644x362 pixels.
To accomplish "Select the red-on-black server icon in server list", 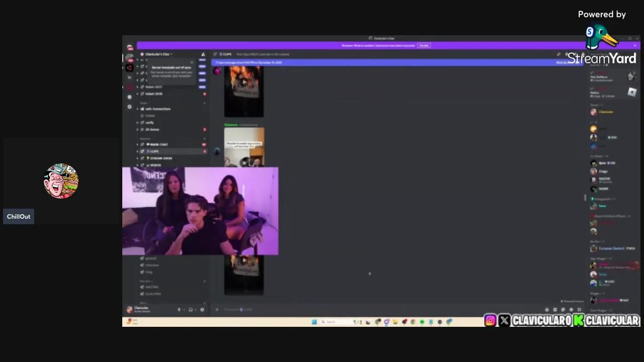I will pos(130,67).
